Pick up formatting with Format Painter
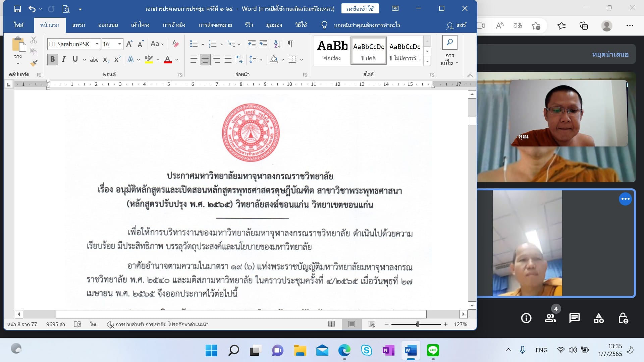Screen dimensions: 644x362 [x=34, y=63]
